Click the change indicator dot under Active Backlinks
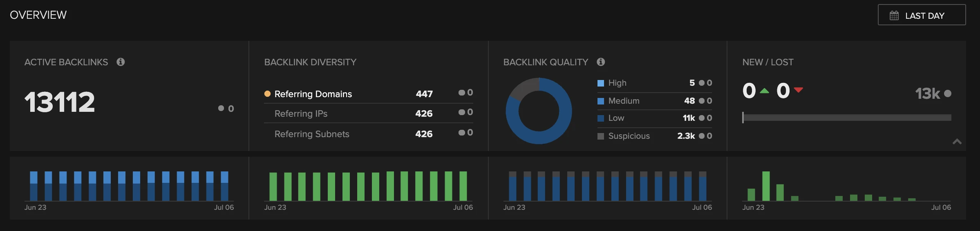Viewport: 980px width, 231px height. (221, 108)
